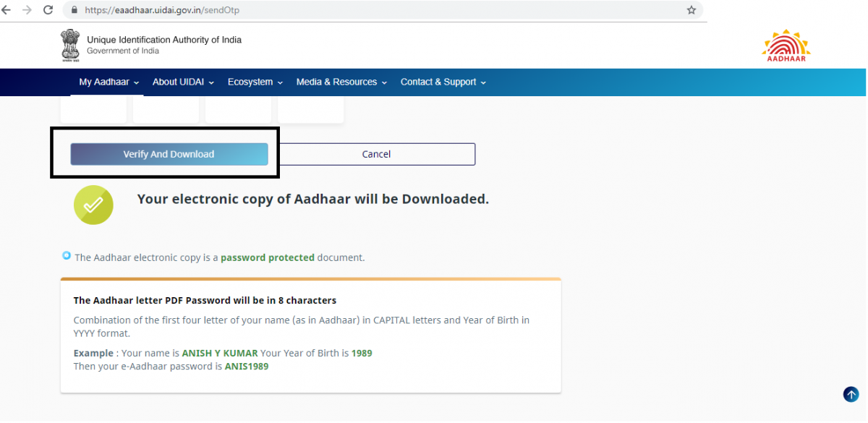Open the Contact & Support dropdown

point(442,82)
